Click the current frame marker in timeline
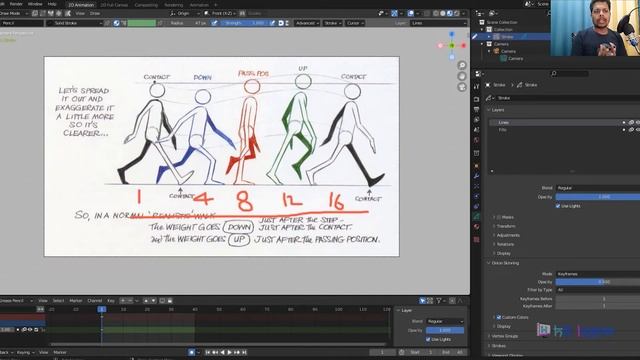 pos(102,309)
